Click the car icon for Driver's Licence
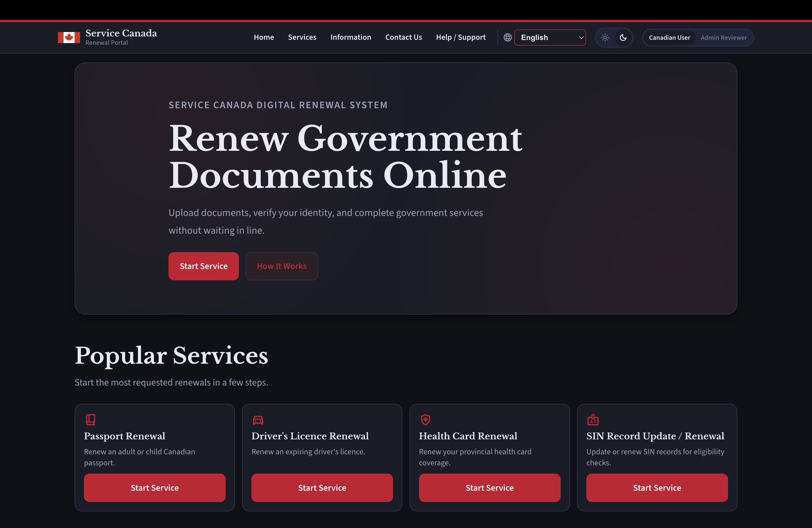 [258, 420]
